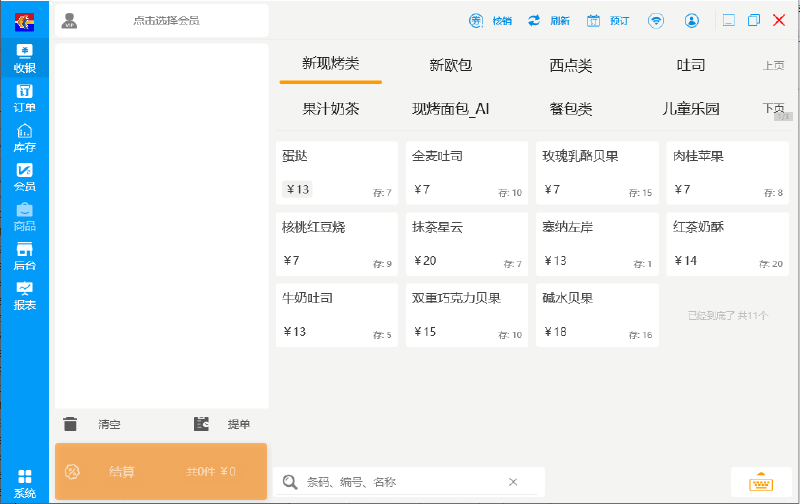Image resolution: width=800 pixels, height=504 pixels.
Task: Add 塞纳左岸 product to cart
Action: coord(597,244)
